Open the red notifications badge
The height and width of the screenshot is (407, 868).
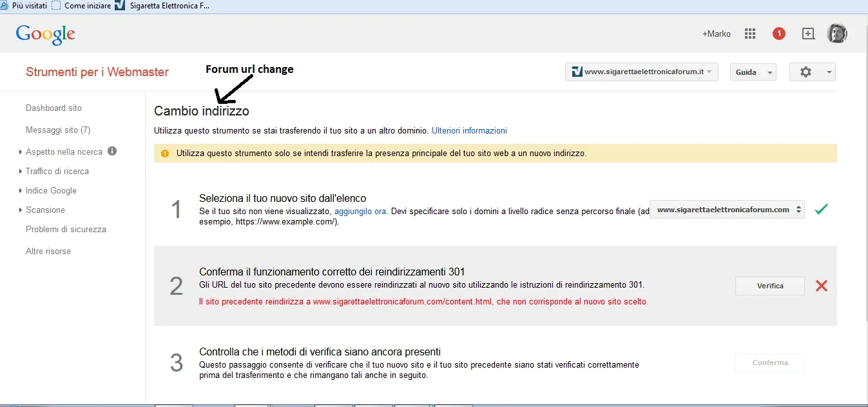tap(778, 34)
